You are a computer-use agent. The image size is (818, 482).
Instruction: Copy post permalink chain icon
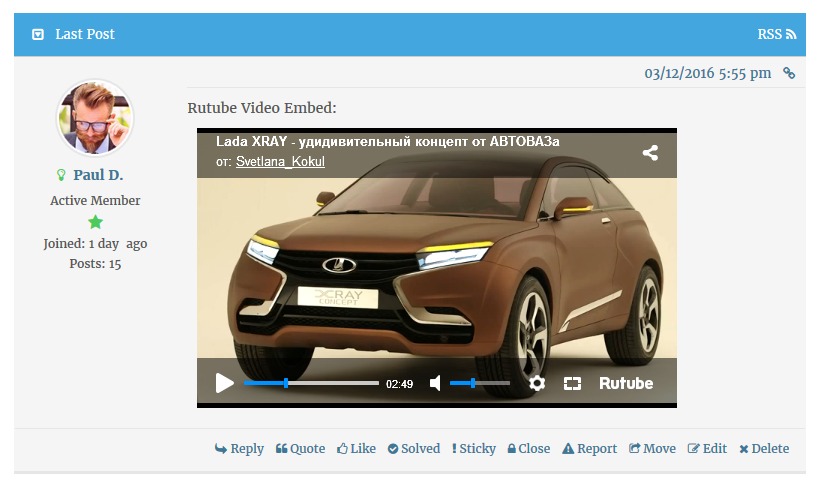pyautogui.click(x=789, y=73)
